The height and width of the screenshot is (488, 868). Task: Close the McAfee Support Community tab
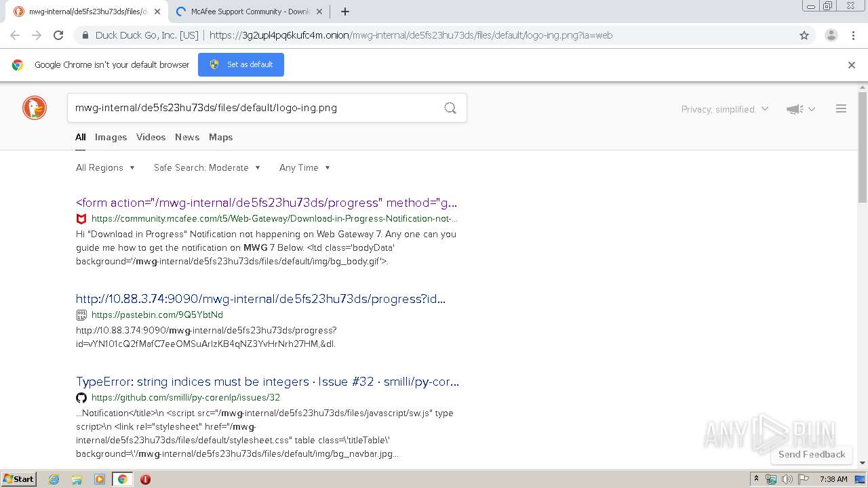[x=319, y=12]
